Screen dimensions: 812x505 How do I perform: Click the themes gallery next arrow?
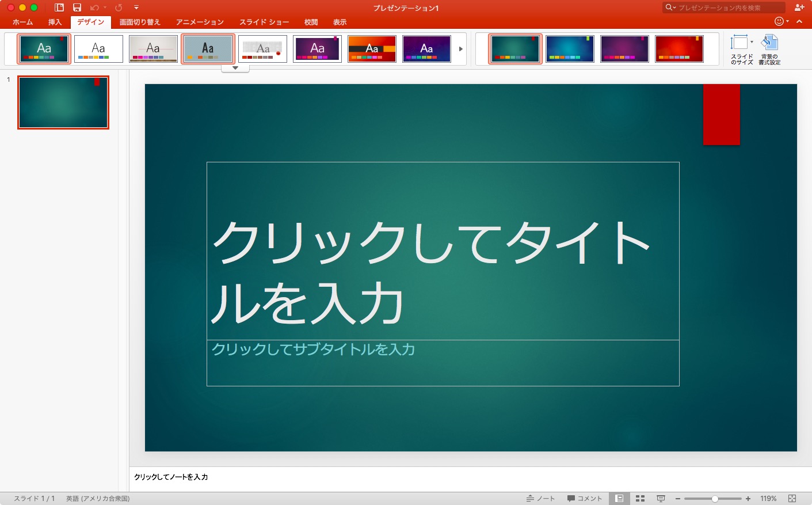pos(460,49)
